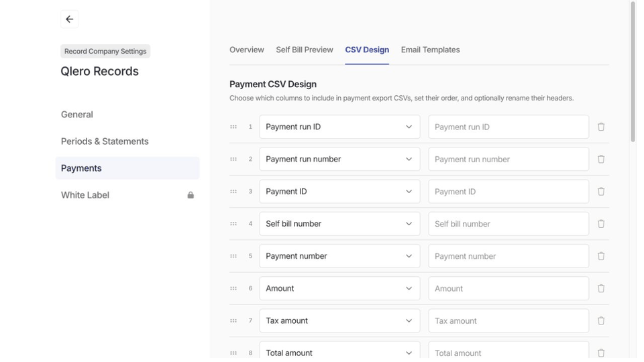Open the Amount column dropdown
644x362 pixels.
coord(339,288)
